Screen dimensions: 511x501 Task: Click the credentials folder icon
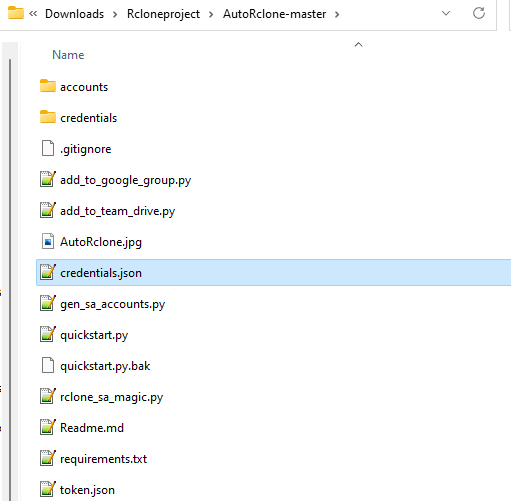click(x=48, y=117)
